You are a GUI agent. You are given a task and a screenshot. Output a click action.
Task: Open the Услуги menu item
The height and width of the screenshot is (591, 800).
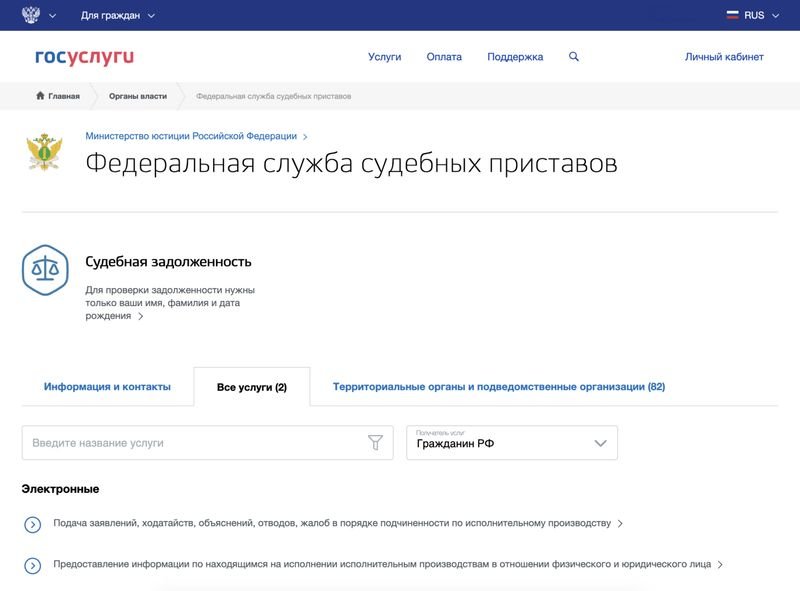coord(384,57)
